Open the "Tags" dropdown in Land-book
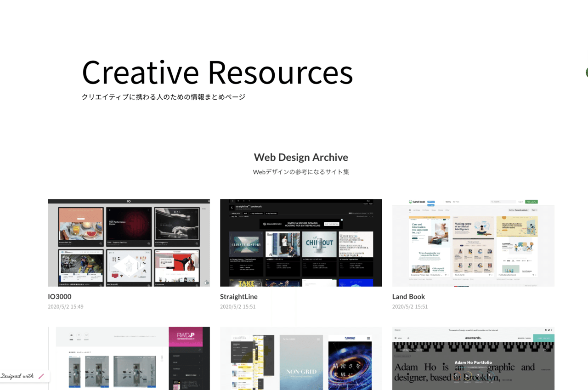588x390 pixels. pos(535,210)
